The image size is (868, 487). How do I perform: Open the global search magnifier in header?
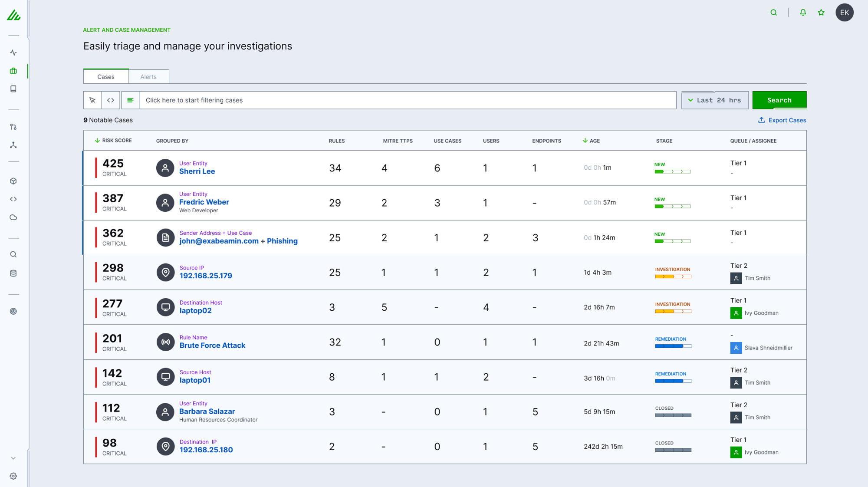pos(774,13)
